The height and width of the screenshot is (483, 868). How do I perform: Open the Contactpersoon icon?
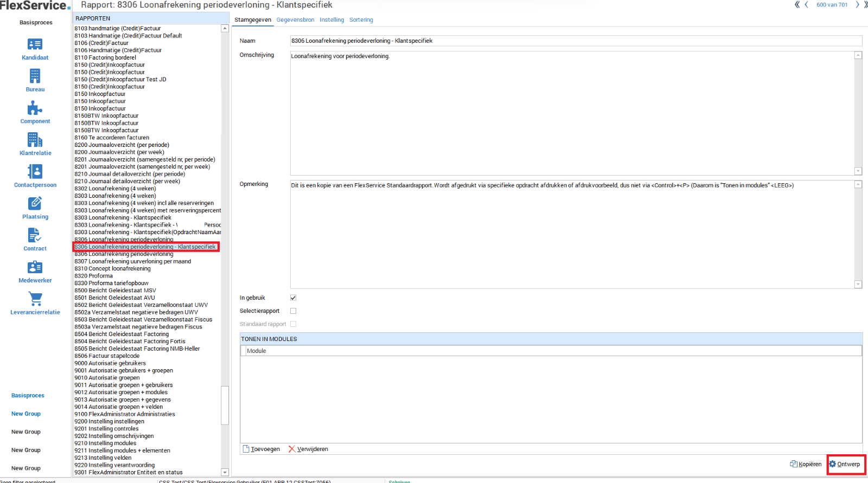point(35,172)
